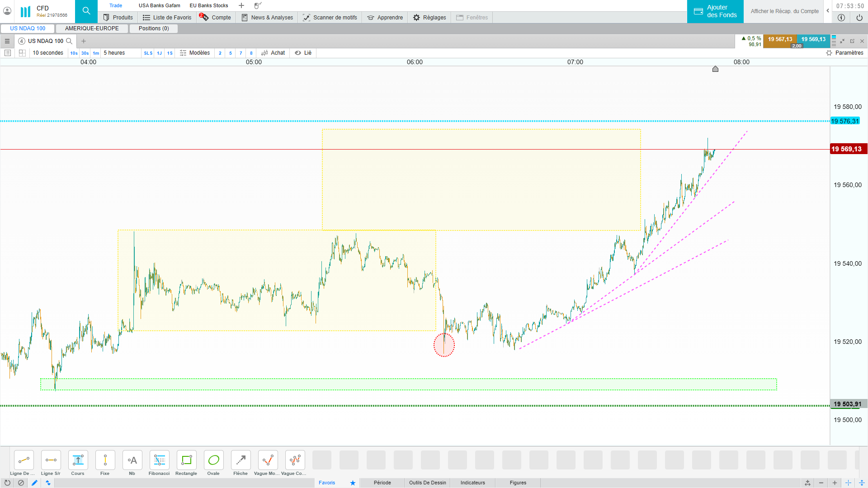Image resolution: width=868 pixels, height=488 pixels.
Task: Select the Fibonacci drawing tool
Action: click(159, 460)
